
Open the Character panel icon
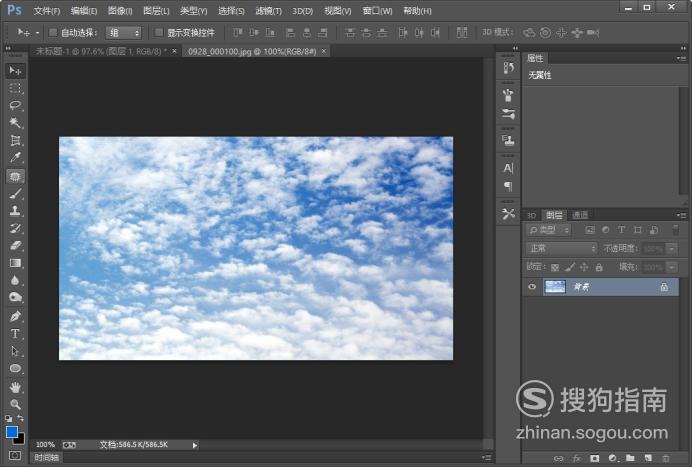pyautogui.click(x=508, y=168)
